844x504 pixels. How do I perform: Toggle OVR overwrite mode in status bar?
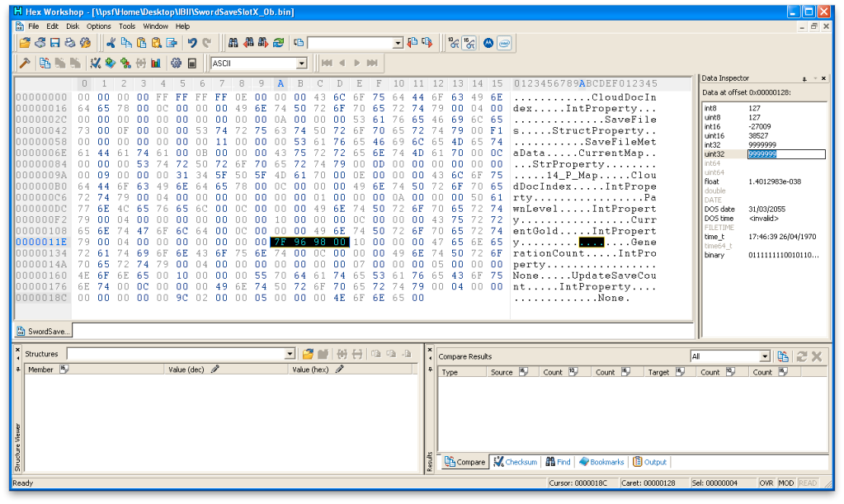[x=766, y=483]
